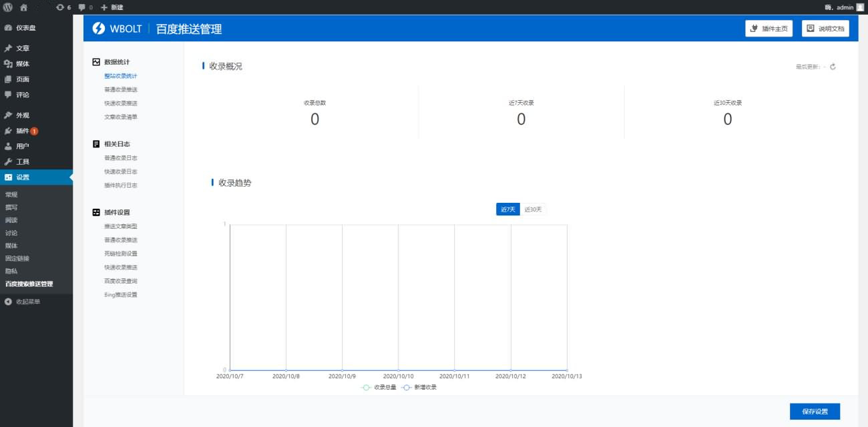Open the admin avatar in top bar
This screenshot has width=868, height=427.
pos(860,7)
